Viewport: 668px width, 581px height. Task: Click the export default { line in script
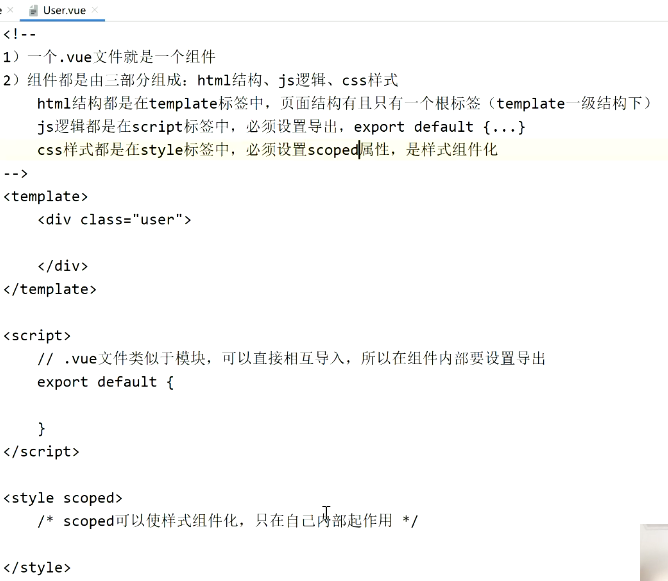coord(105,382)
